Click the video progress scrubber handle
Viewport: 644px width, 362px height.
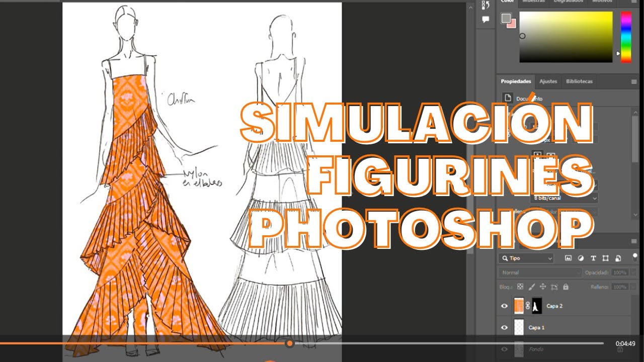pos(289,343)
